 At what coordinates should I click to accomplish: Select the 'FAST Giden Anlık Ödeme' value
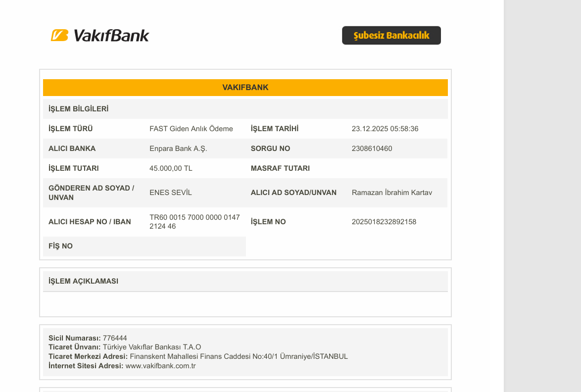(191, 129)
